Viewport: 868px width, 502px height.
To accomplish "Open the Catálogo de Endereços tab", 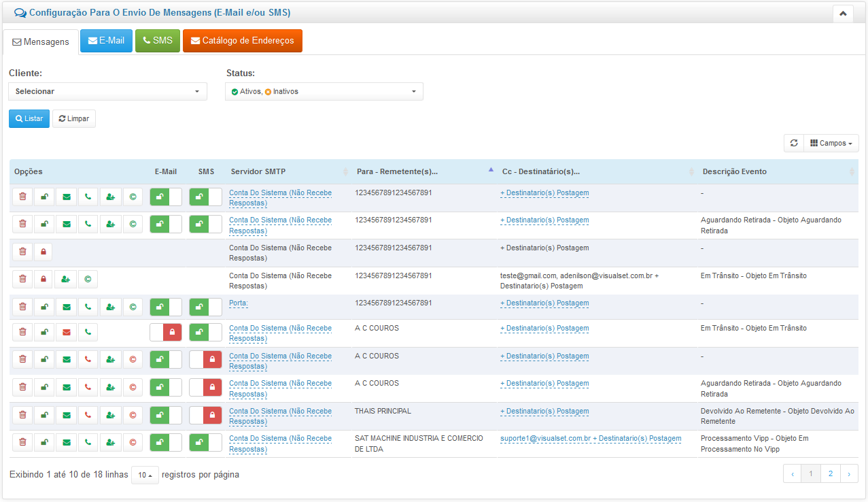I will coord(242,41).
